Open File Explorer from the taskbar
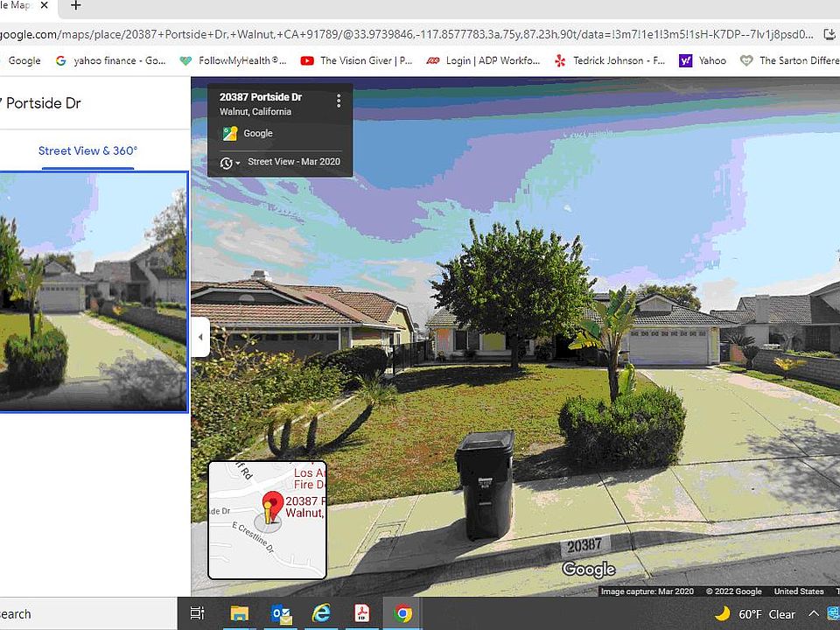Screen dimensions: 840x630 (x=239, y=613)
